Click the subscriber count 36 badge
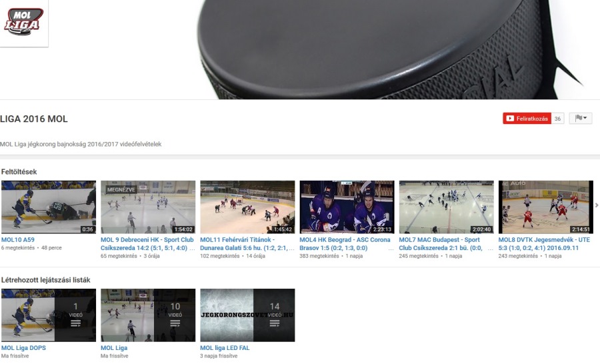Screen dimensions: 600x364 click(557, 119)
